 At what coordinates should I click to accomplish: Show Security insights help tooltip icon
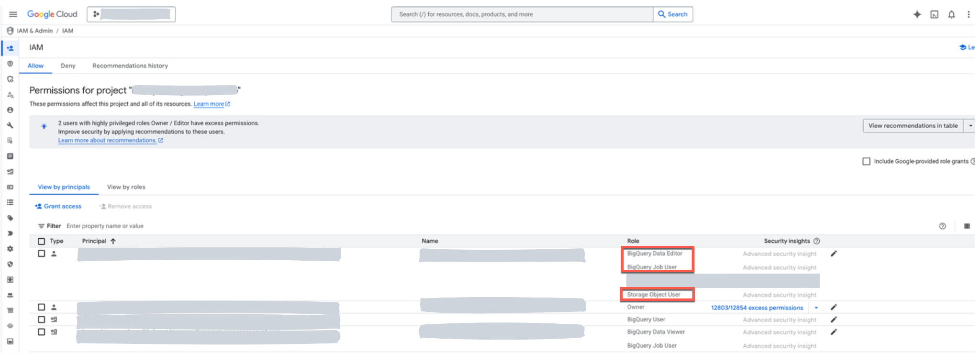pos(817,241)
